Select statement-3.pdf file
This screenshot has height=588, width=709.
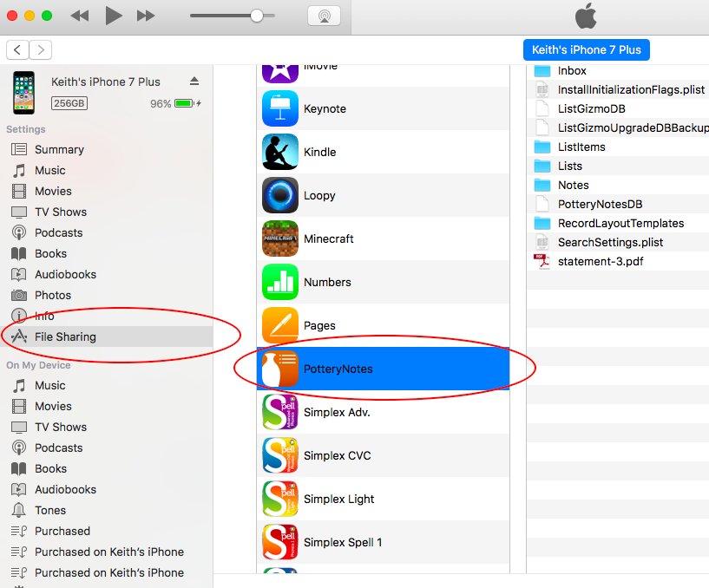coord(618,261)
